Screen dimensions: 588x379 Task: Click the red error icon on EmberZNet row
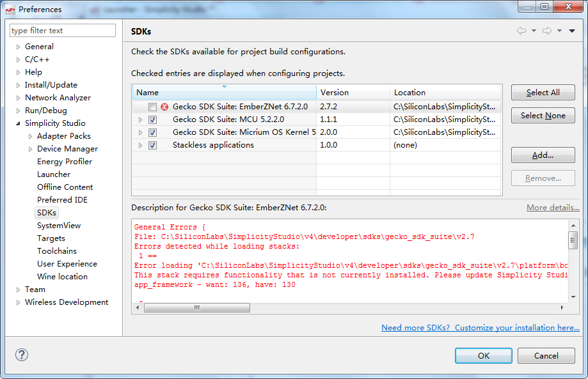pyautogui.click(x=164, y=107)
